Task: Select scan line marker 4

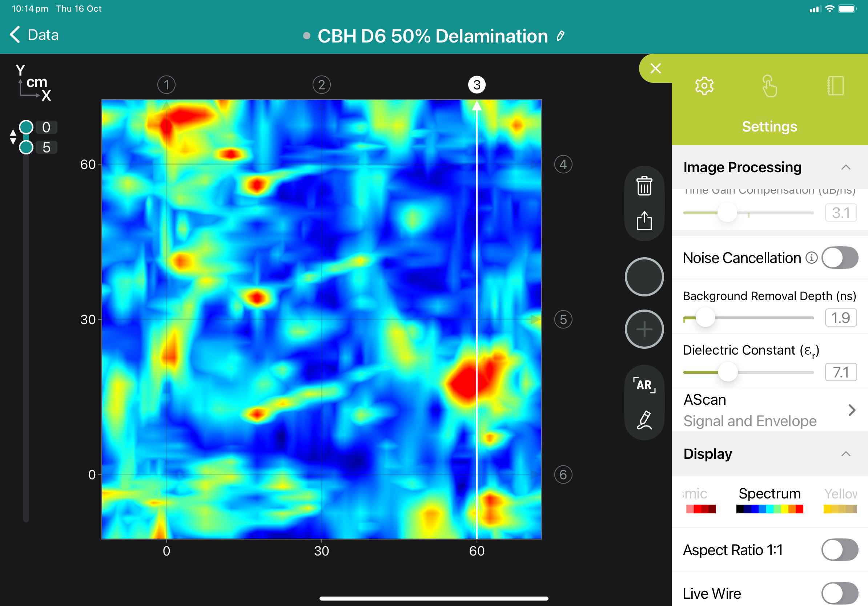Action: tap(563, 164)
